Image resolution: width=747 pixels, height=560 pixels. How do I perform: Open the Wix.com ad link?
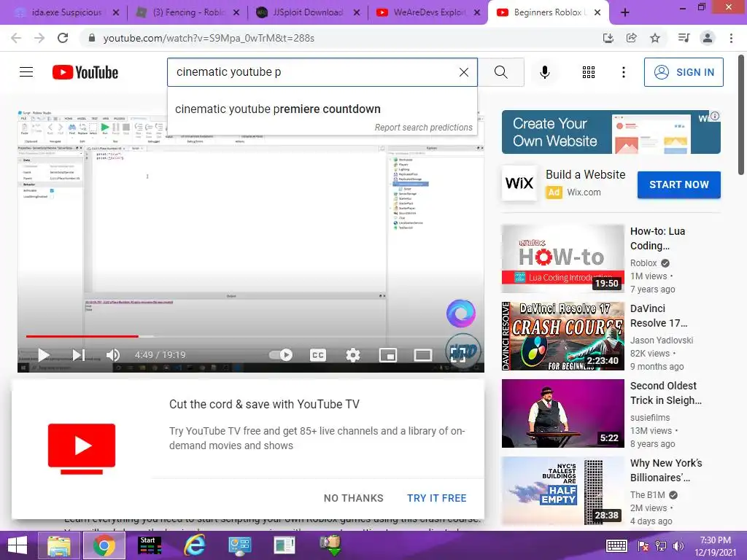coord(584,192)
